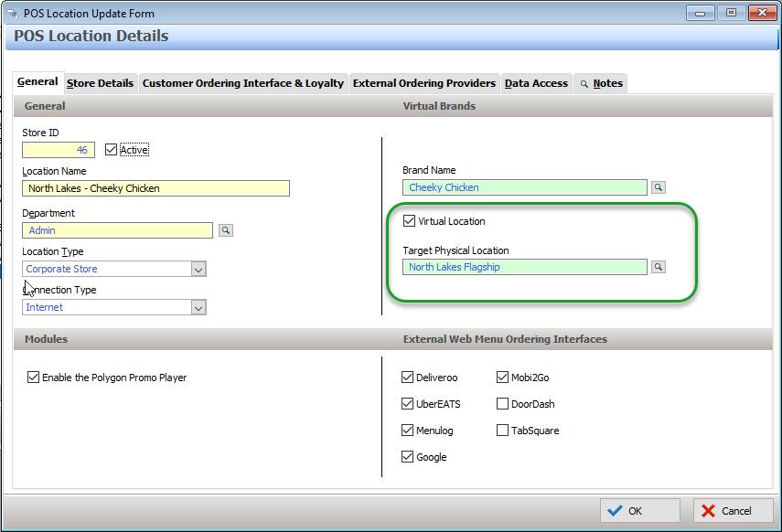Screen dimensions: 782x532
Task: Expand the Location Type dropdown
Action: coord(198,270)
